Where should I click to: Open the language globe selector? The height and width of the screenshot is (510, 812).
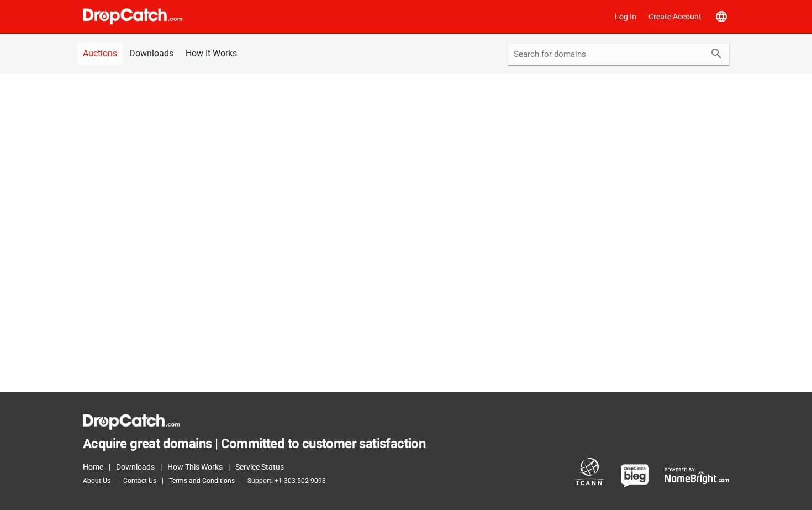tap(721, 17)
